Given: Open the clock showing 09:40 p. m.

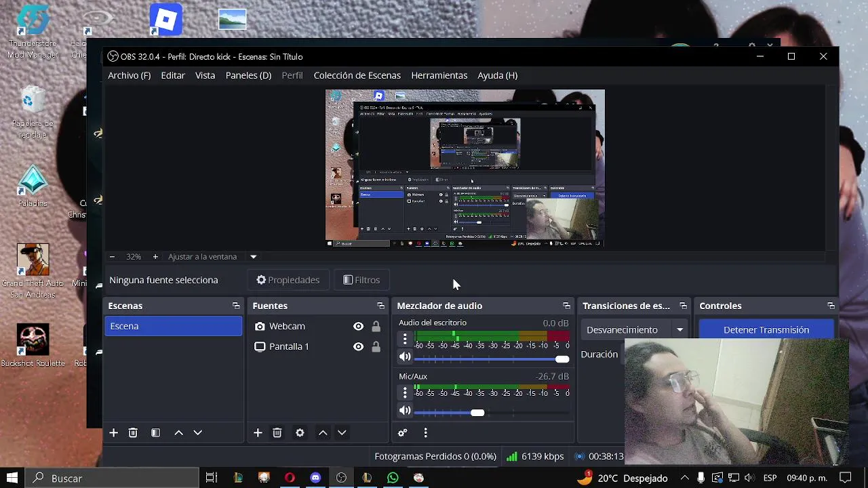Looking at the screenshot, I should 807,478.
